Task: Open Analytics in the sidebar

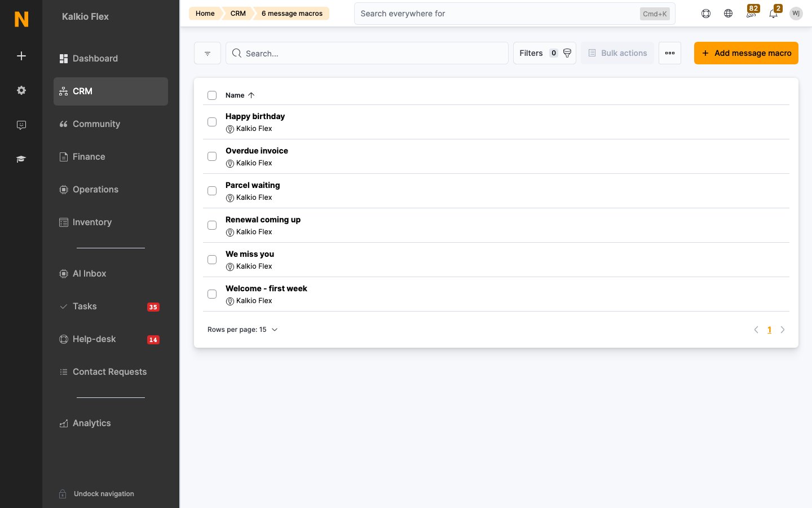Action: click(x=111, y=423)
